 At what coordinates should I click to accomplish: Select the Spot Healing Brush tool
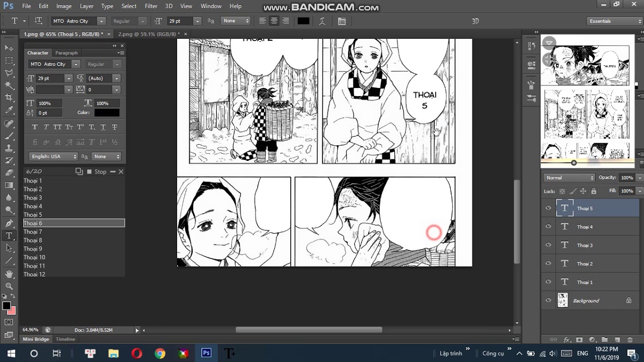[9, 124]
